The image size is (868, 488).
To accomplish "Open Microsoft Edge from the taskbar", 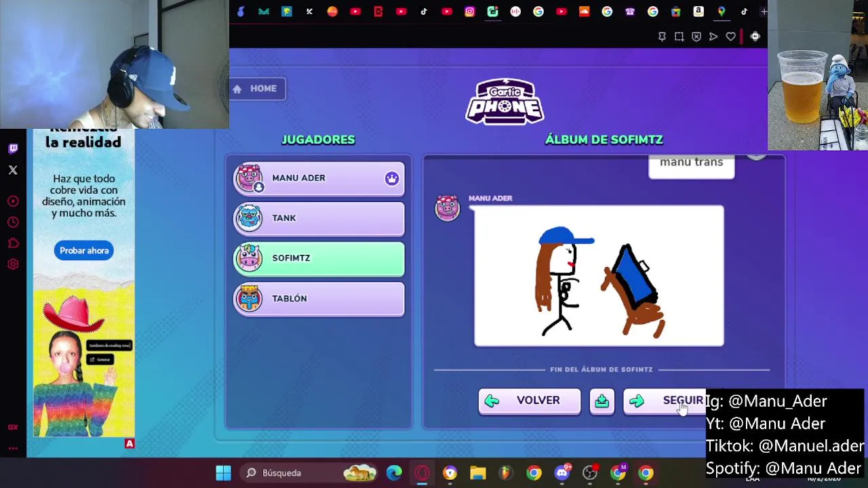I will click(394, 473).
